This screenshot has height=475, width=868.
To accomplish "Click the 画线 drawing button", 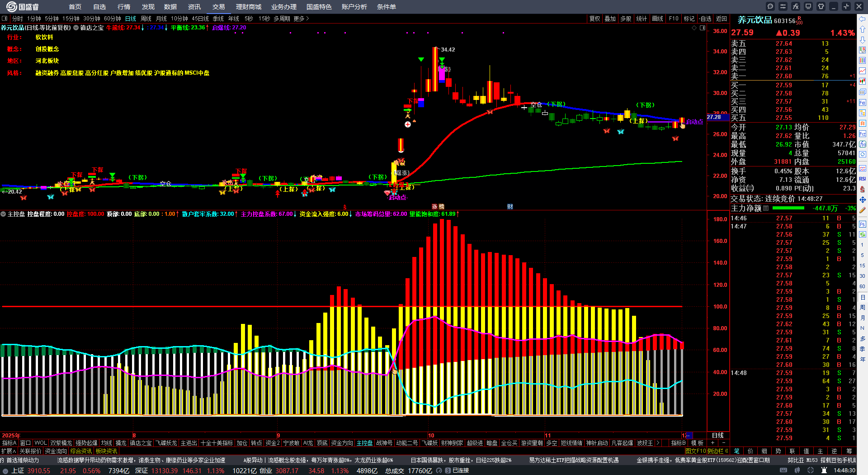I will point(657,19).
